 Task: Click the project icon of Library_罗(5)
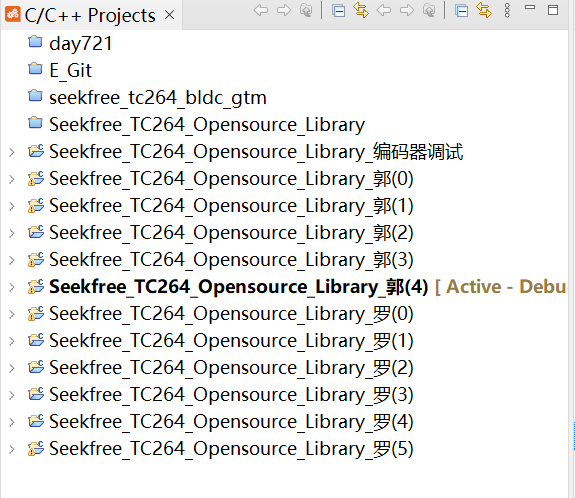36,448
